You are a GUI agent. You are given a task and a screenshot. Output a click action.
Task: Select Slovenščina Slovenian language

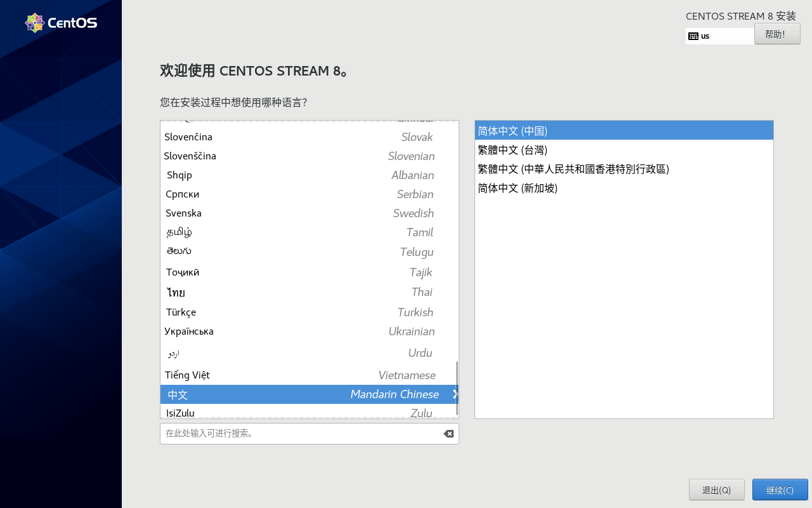click(309, 156)
